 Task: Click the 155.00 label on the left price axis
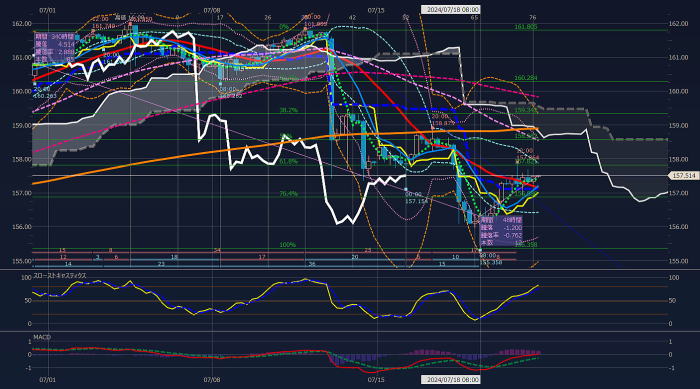(x=21, y=261)
